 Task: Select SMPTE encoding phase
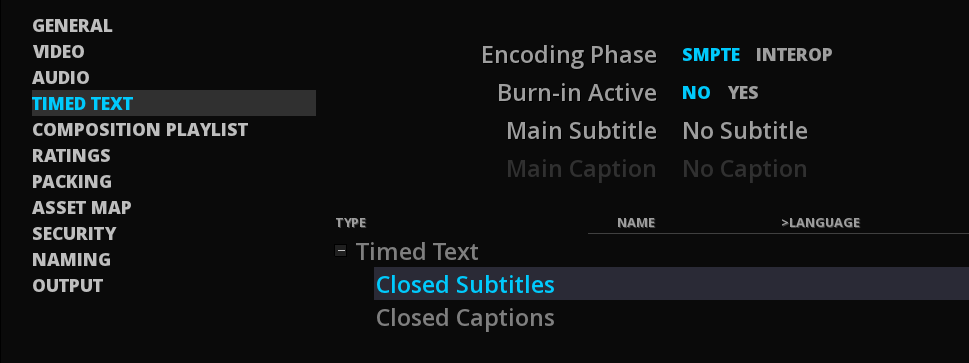click(x=711, y=55)
